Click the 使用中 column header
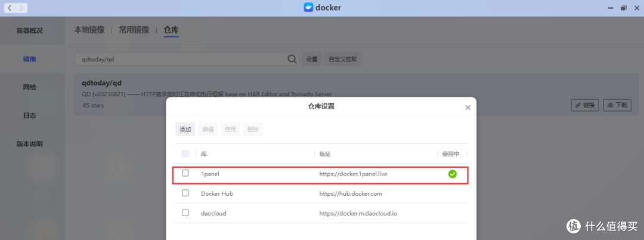The height and width of the screenshot is (240, 644). [x=451, y=154]
